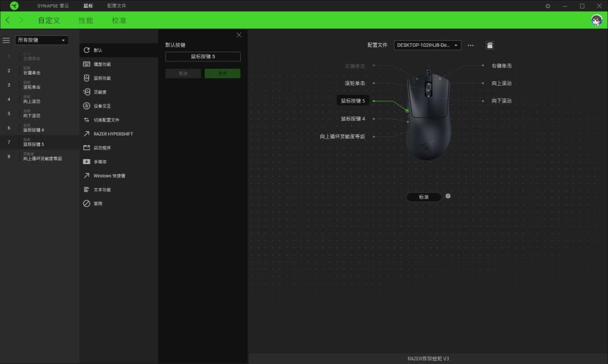Open SYNAPSE 雷云 top menu
Screen dimensions: 608x364
coord(53,6)
